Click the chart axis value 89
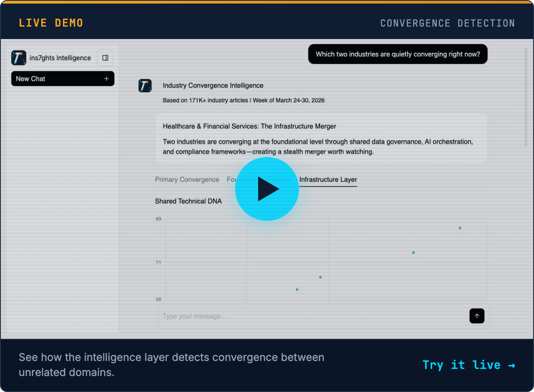Image resolution: width=534 pixels, height=392 pixels. (x=158, y=219)
